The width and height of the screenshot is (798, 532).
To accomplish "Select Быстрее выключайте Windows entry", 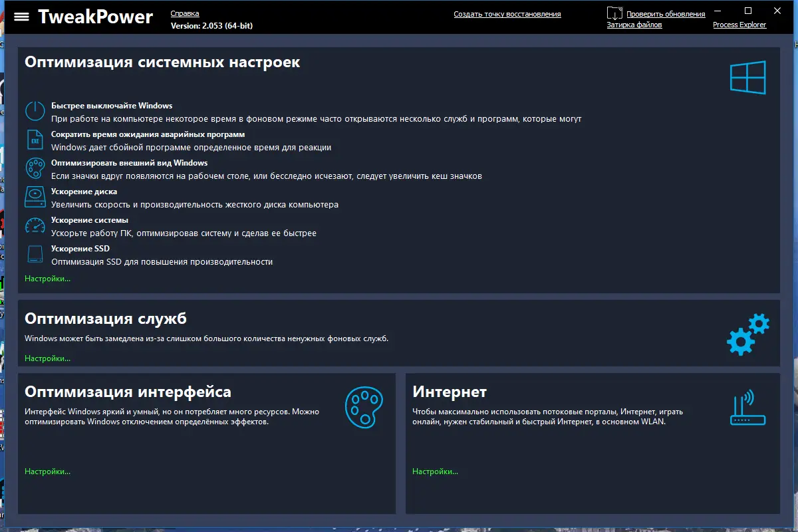I will pos(112,106).
